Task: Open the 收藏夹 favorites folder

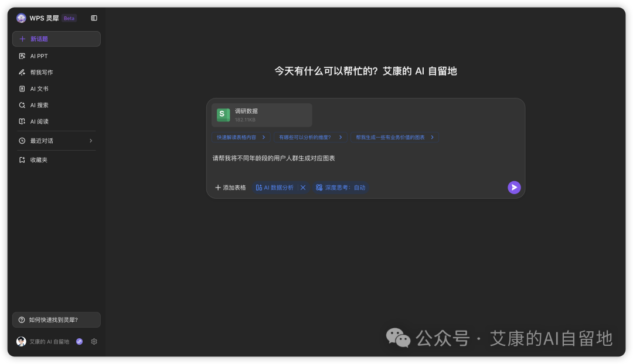Action: [39, 159]
